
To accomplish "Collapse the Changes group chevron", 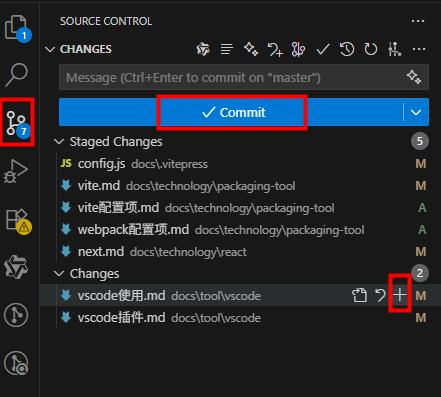I will (x=59, y=274).
